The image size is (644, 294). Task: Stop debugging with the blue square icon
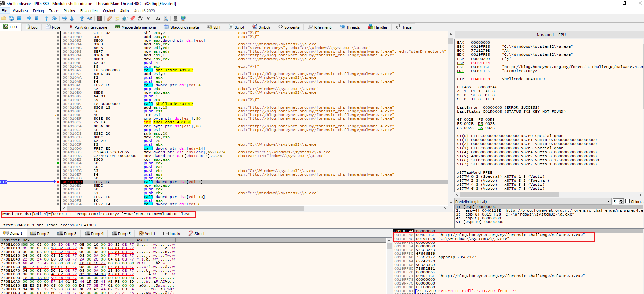click(x=19, y=18)
